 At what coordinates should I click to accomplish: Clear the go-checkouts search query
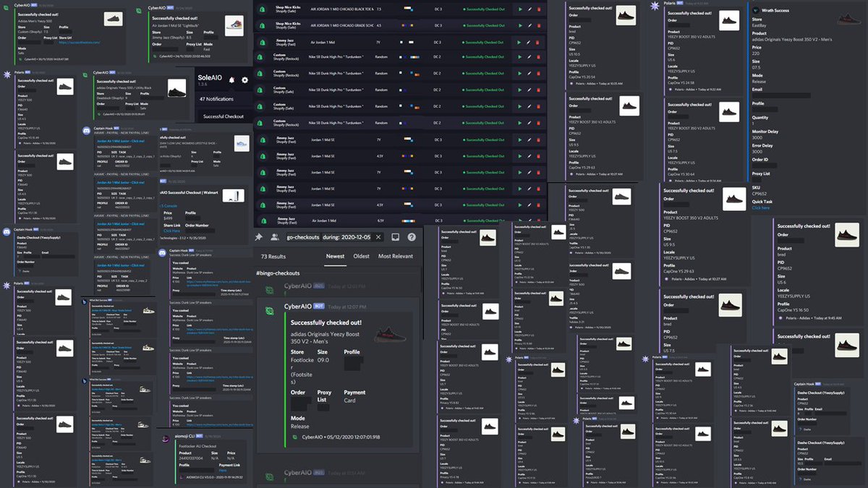(377, 236)
